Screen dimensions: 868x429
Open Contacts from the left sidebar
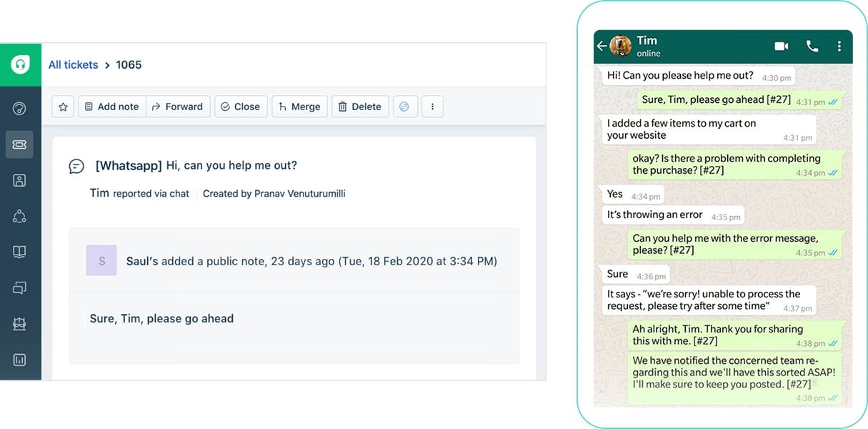click(x=20, y=179)
